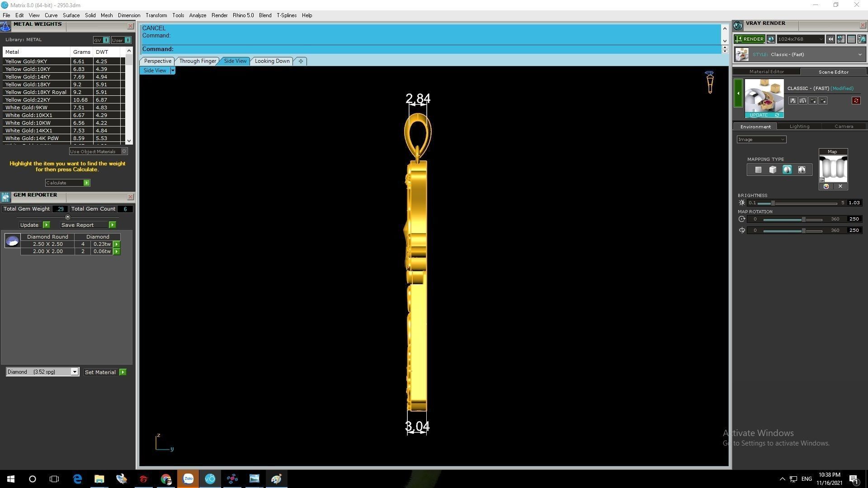The width and height of the screenshot is (868, 488).
Task: Click the rewind previous render icon
Action: 830,39
